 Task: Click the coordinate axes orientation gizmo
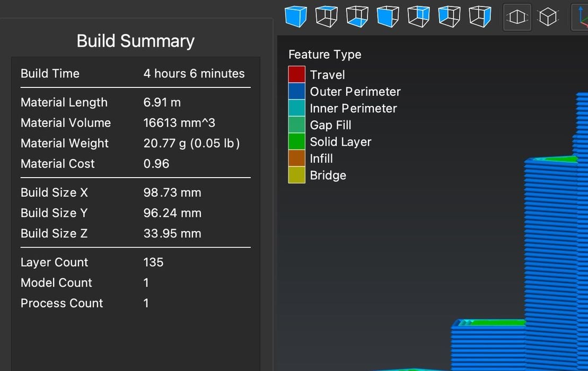(x=583, y=16)
